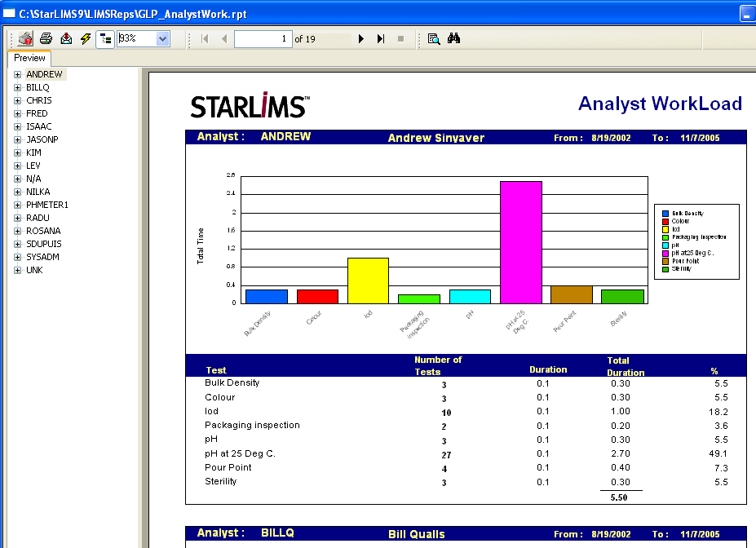756x548 pixels.
Task: Toggle the group tree panel button
Action: point(105,39)
